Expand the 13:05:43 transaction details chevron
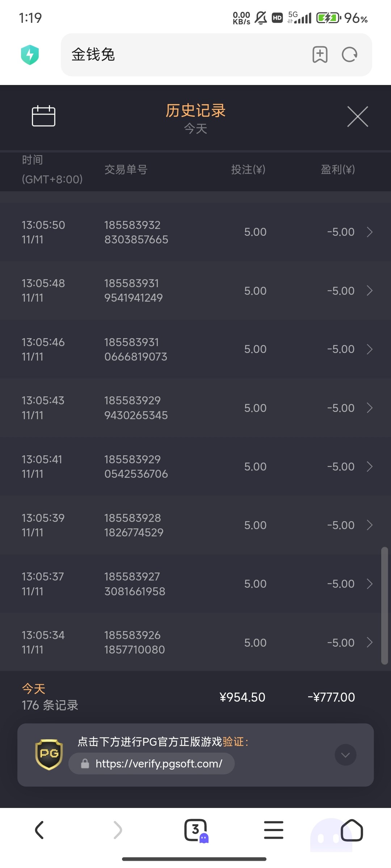Image resolution: width=391 pixels, height=868 pixels. [369, 408]
